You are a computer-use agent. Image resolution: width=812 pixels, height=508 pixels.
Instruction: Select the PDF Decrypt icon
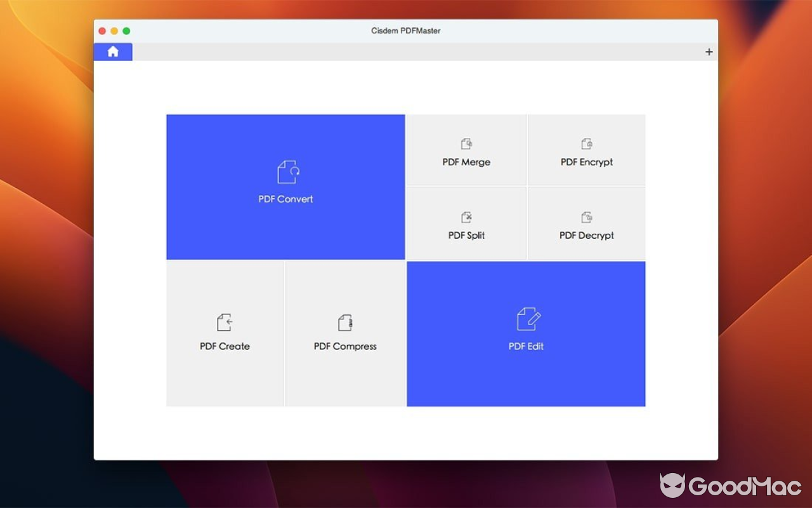(586, 217)
